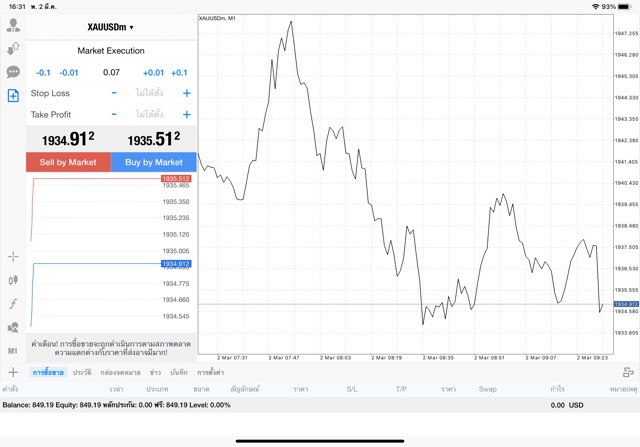The width and height of the screenshot is (640, 447).
Task: Switch to the ประวัติ tab
Action: 82,372
